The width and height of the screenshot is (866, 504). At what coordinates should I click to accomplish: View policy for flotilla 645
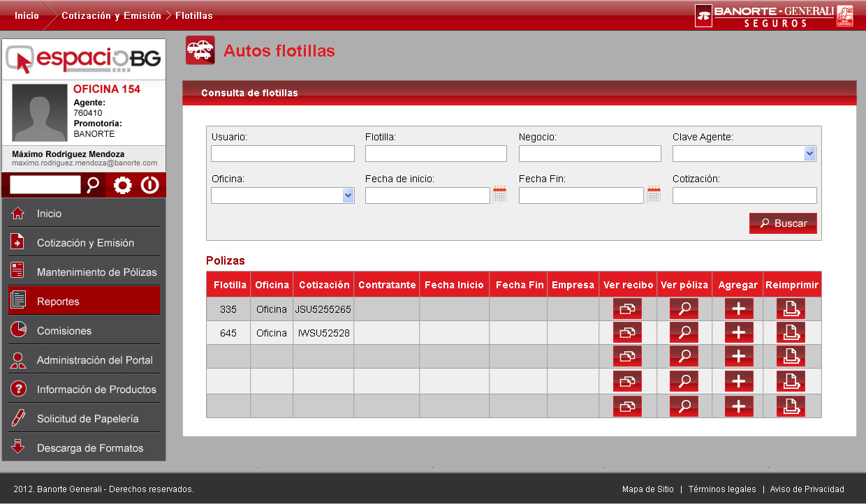[684, 333]
